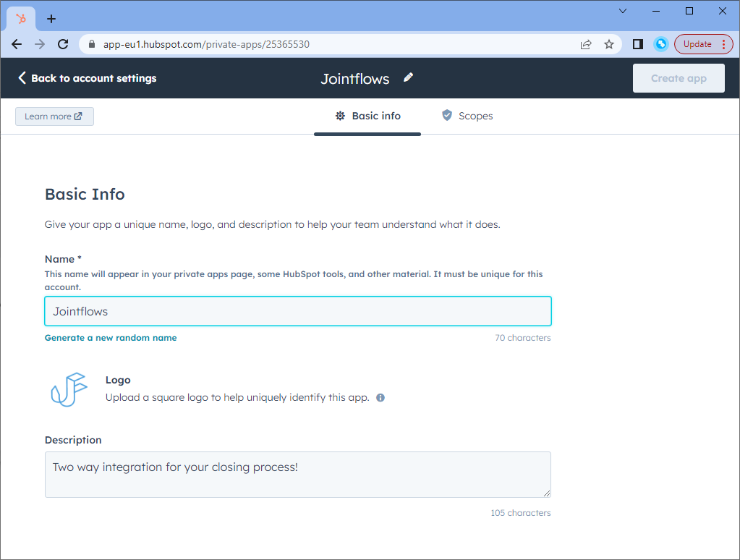Screen dimensions: 740x560
Task: Open the browser side panel icon
Action: pyautogui.click(x=637, y=44)
